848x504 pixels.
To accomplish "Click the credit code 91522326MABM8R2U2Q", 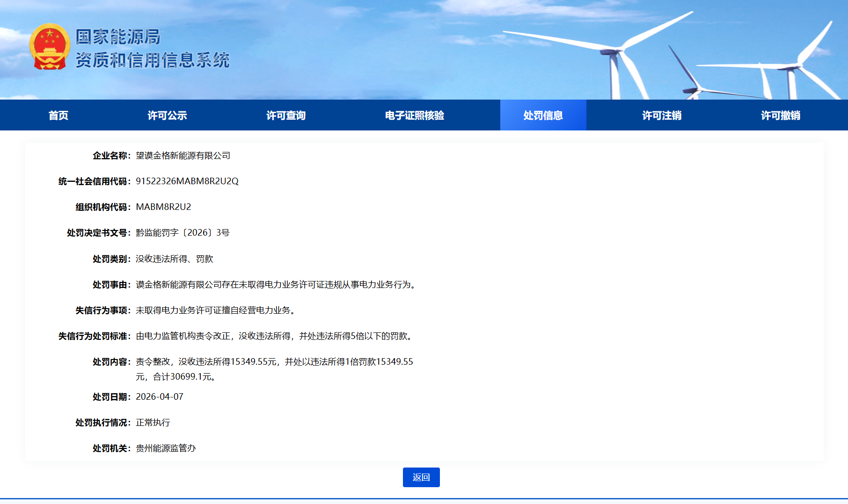I will (187, 181).
